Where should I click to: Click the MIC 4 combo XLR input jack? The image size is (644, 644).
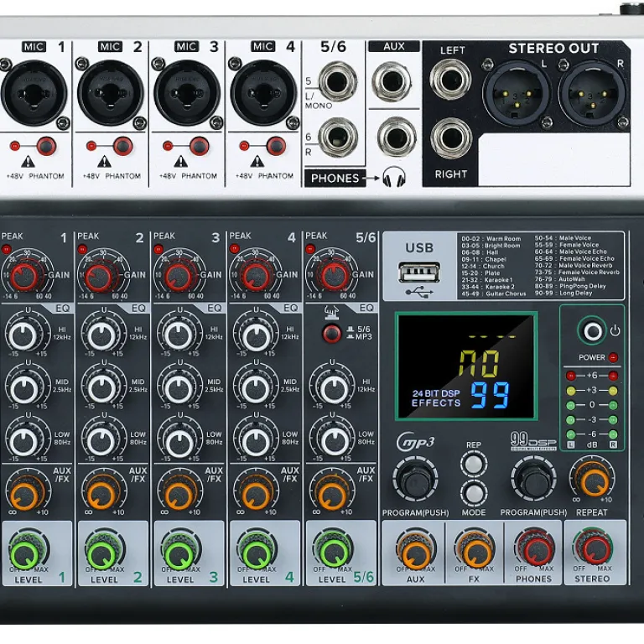coord(263,93)
